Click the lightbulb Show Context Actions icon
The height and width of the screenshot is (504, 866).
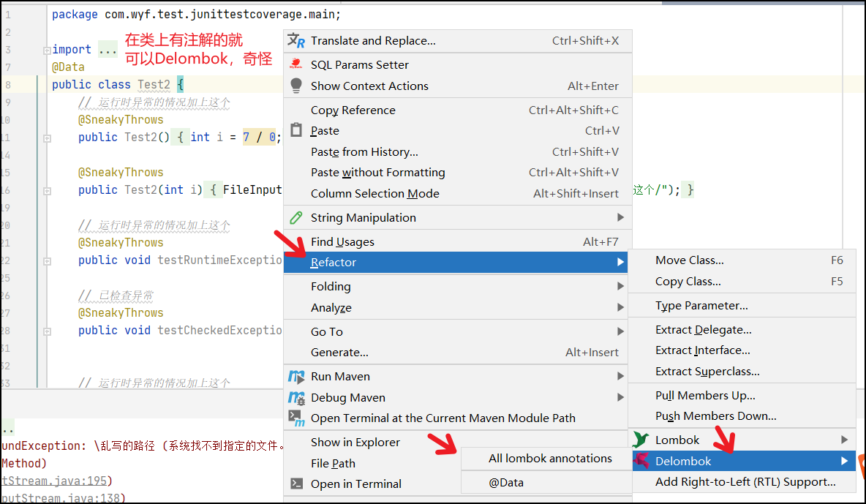[296, 86]
